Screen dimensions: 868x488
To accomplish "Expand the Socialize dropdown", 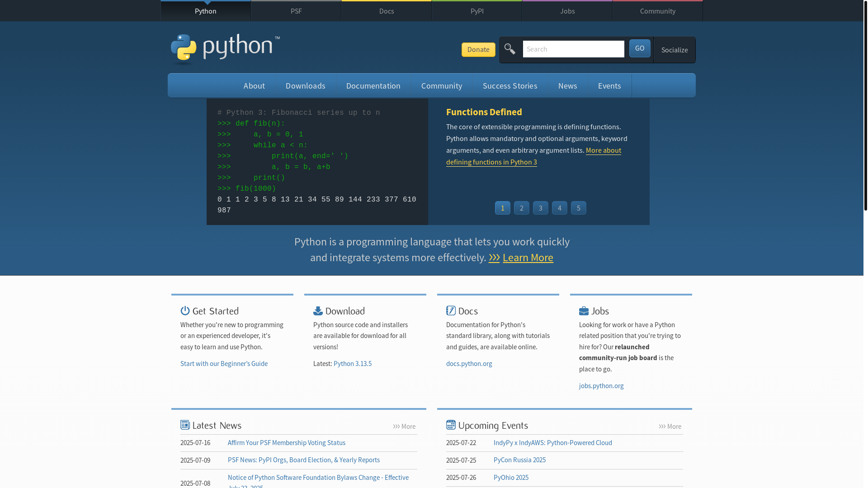I will click(x=675, y=50).
